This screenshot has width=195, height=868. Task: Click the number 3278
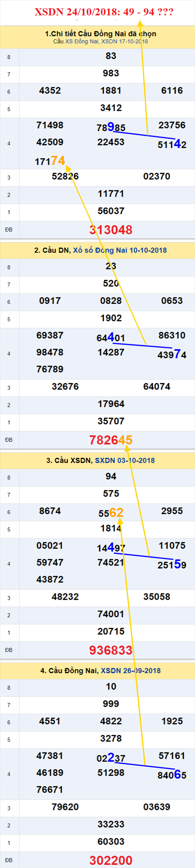[111, 739]
